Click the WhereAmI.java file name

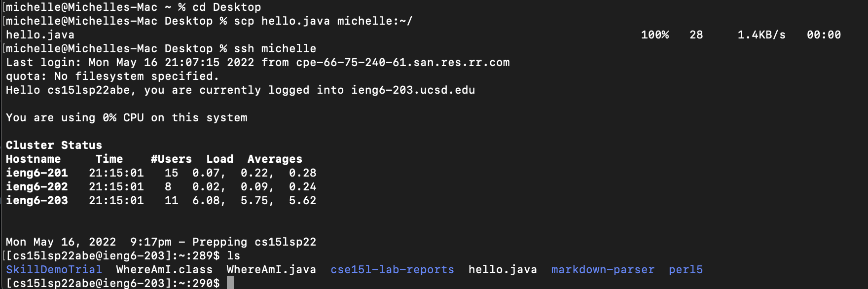pos(271,270)
